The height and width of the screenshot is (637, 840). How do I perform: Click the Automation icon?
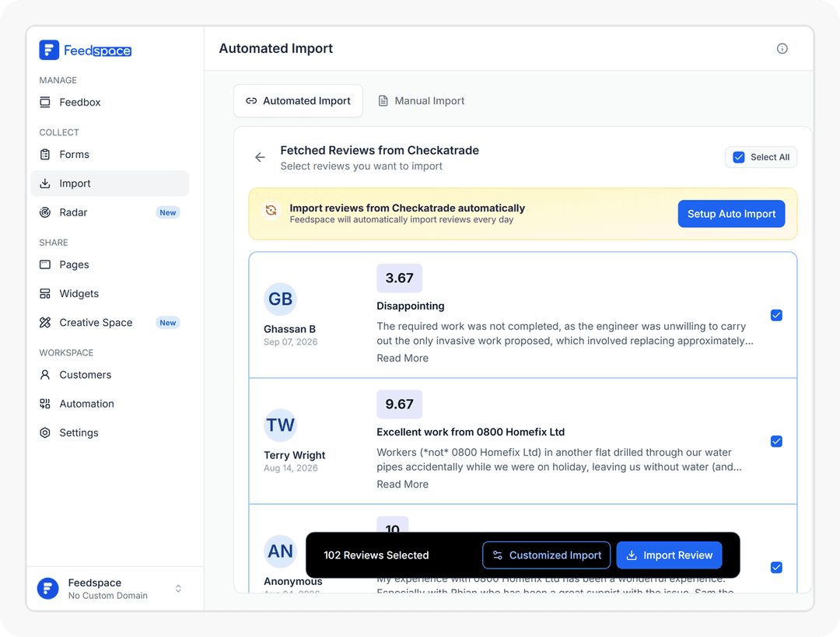click(45, 404)
